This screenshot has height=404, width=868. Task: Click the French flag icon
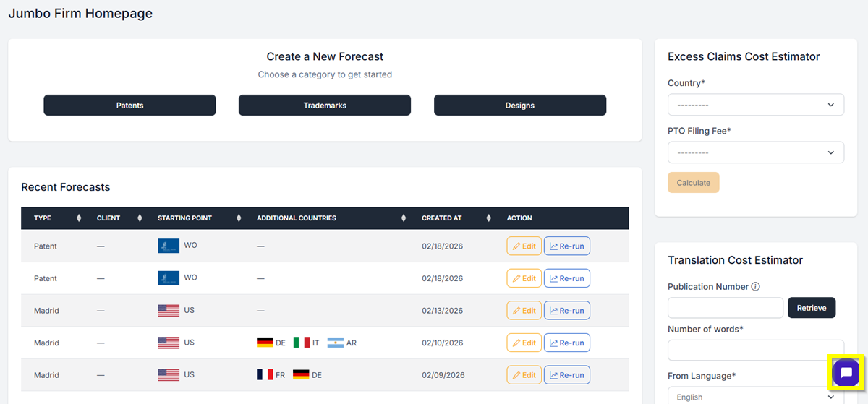265,375
